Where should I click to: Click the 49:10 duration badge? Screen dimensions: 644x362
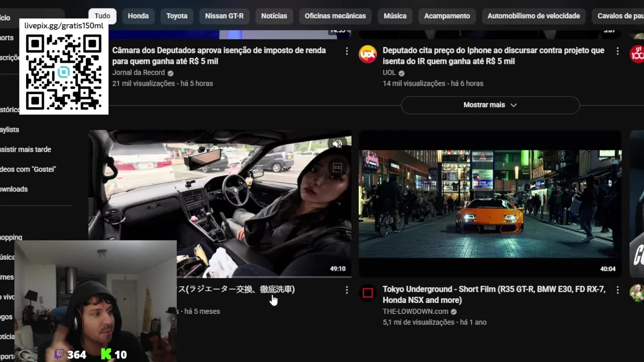click(338, 269)
